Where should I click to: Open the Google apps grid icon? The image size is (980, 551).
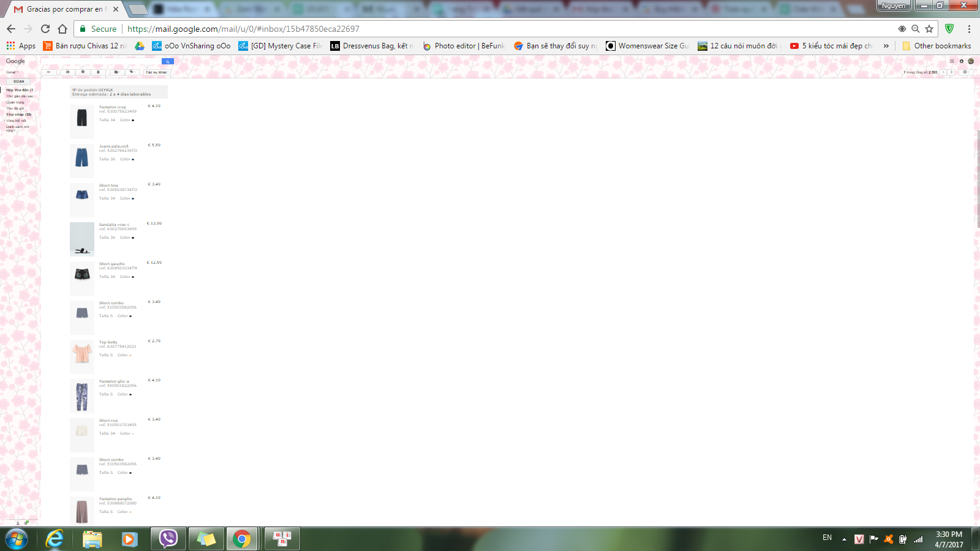pos(952,61)
